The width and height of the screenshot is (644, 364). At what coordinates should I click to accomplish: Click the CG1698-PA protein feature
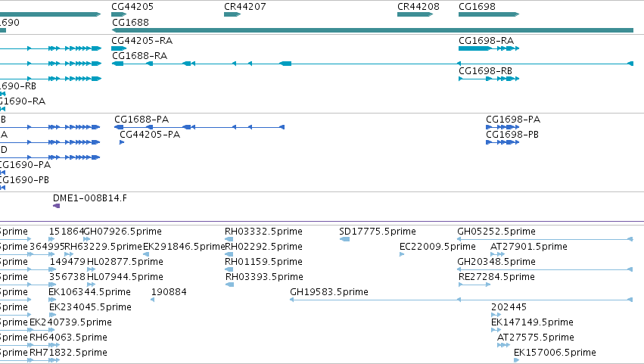coord(502,127)
